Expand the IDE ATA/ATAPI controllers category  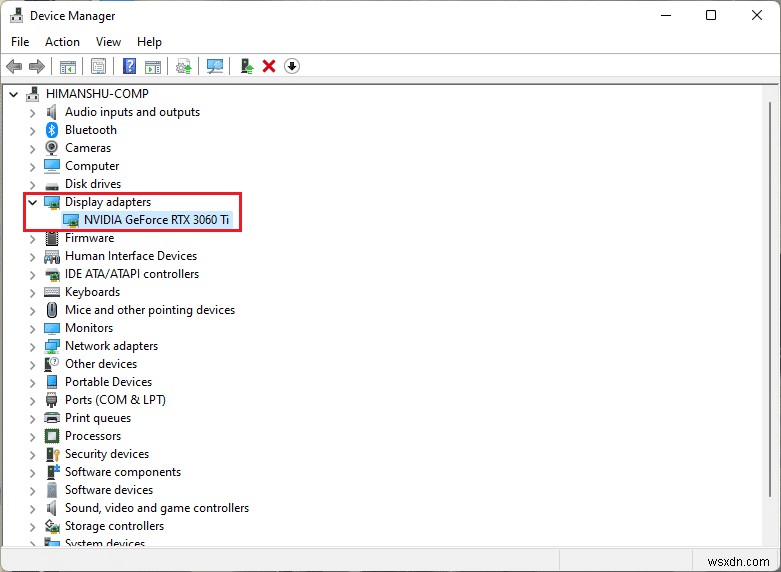pyautogui.click(x=33, y=275)
